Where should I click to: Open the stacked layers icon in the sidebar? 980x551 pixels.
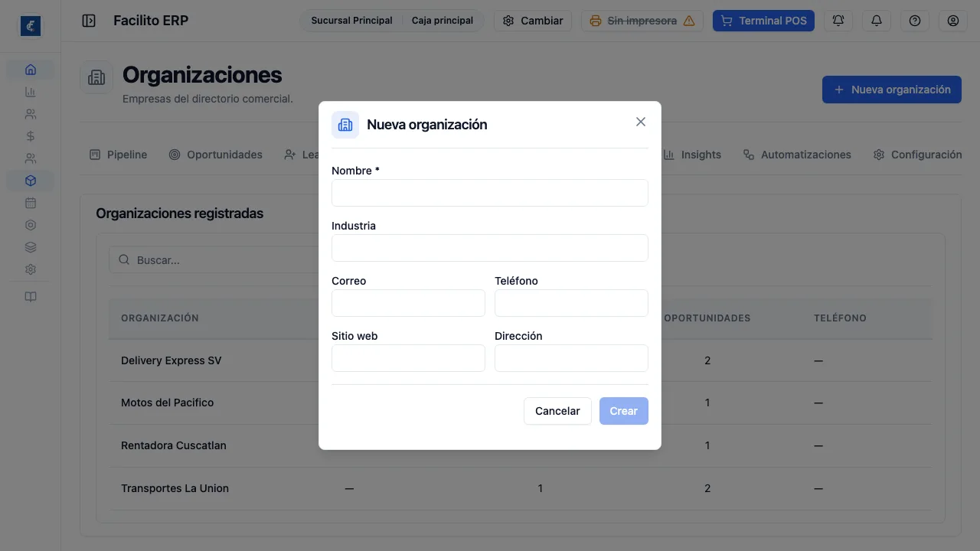tap(31, 247)
